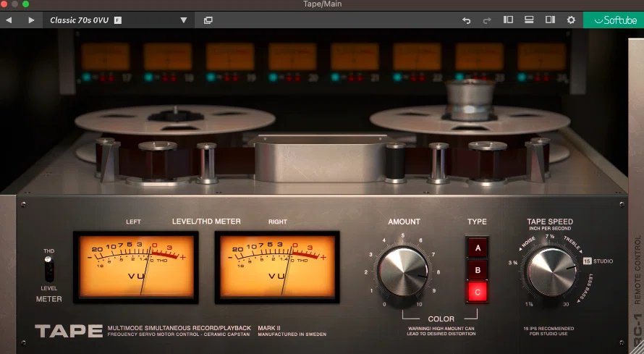
Task: Go to next preset arrow
Action: tap(31, 20)
